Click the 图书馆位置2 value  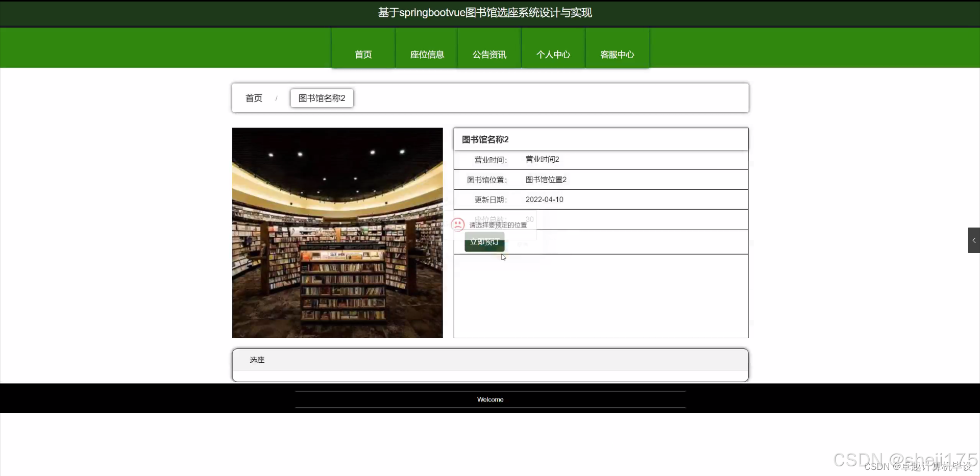(546, 180)
